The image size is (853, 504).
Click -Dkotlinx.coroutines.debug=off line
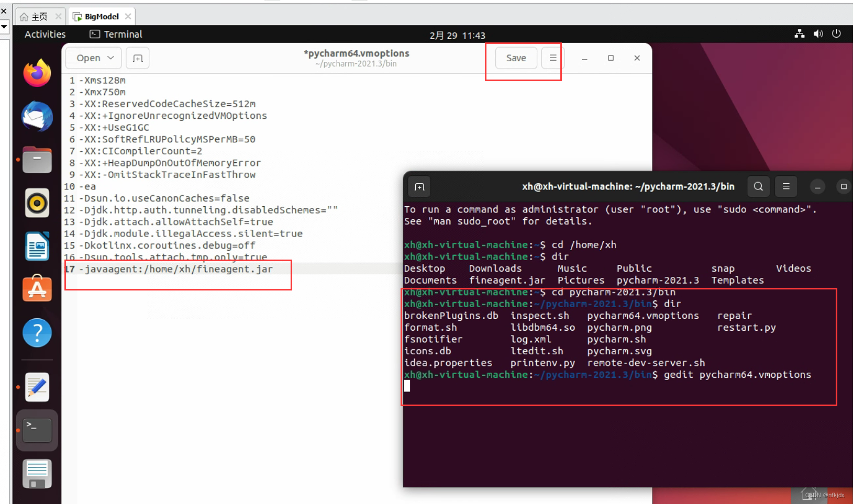pos(167,245)
